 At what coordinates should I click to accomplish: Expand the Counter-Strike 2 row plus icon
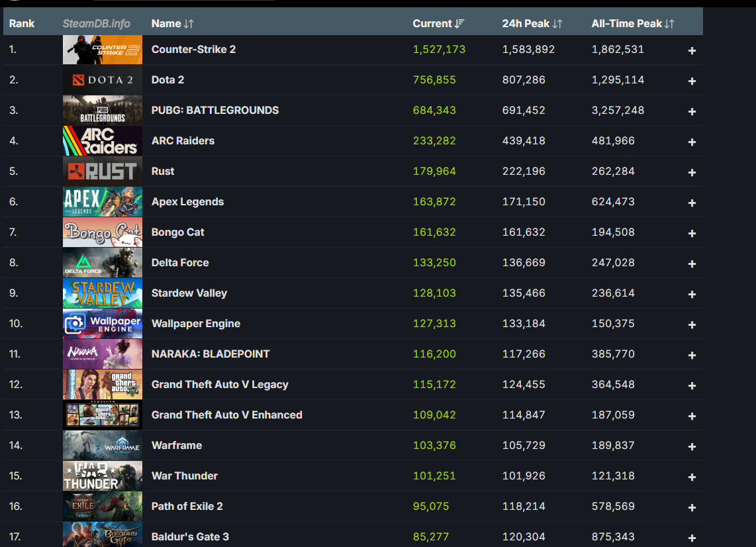(x=692, y=50)
